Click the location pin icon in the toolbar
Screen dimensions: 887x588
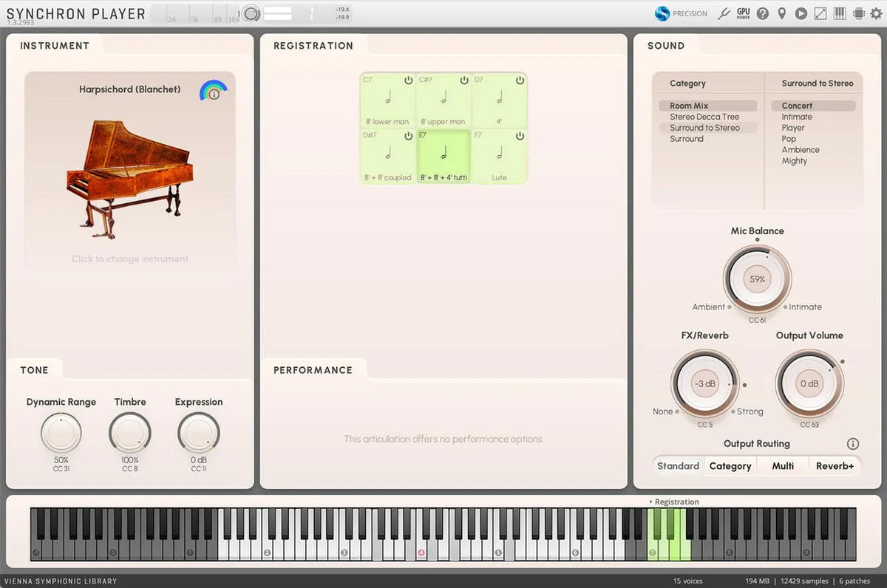(782, 13)
